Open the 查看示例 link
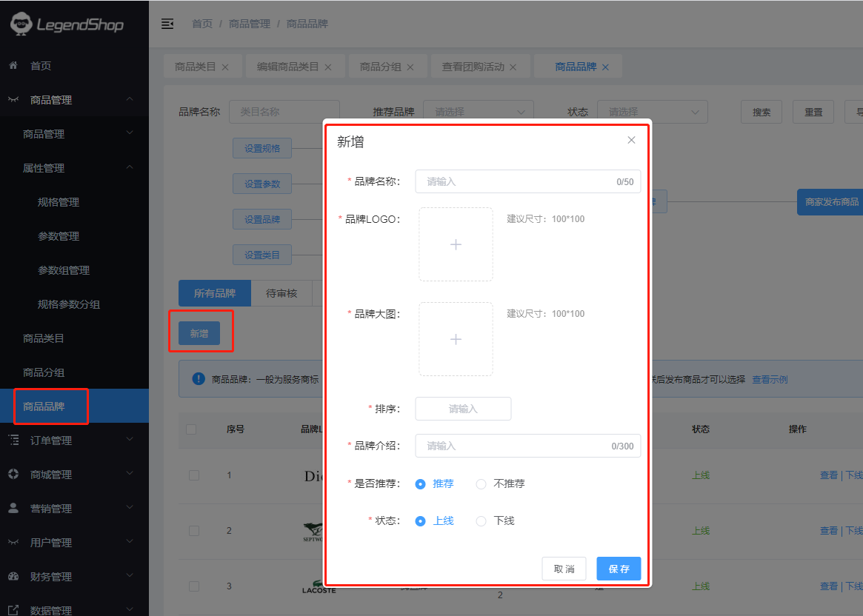 click(x=770, y=380)
